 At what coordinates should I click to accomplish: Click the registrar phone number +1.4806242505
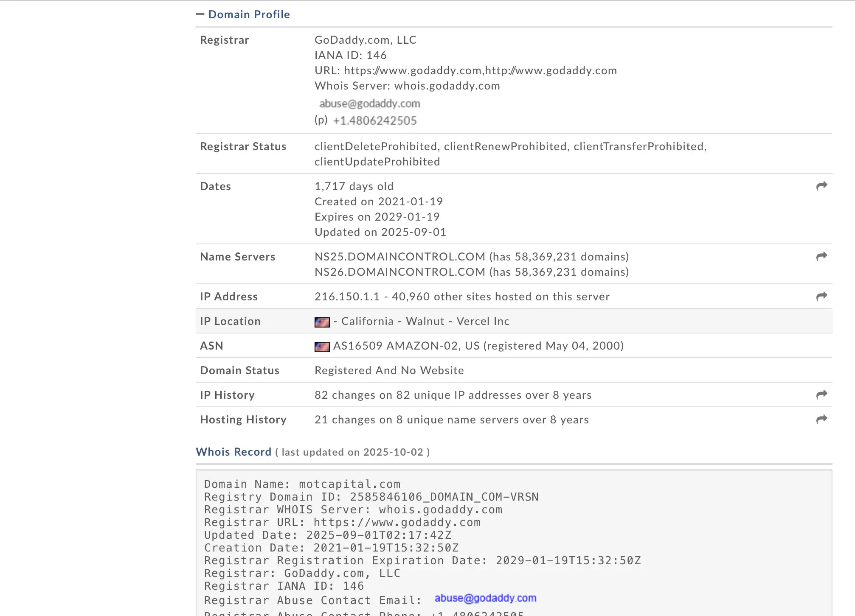click(374, 121)
